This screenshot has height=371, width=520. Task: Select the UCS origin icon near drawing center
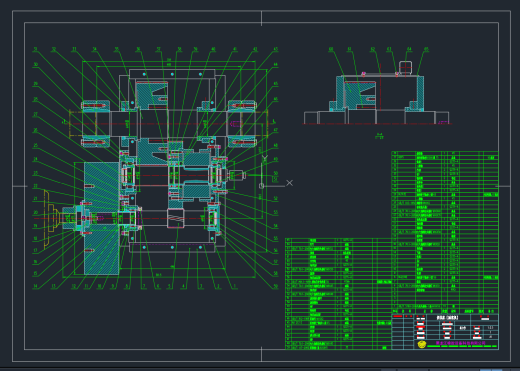[261, 186]
